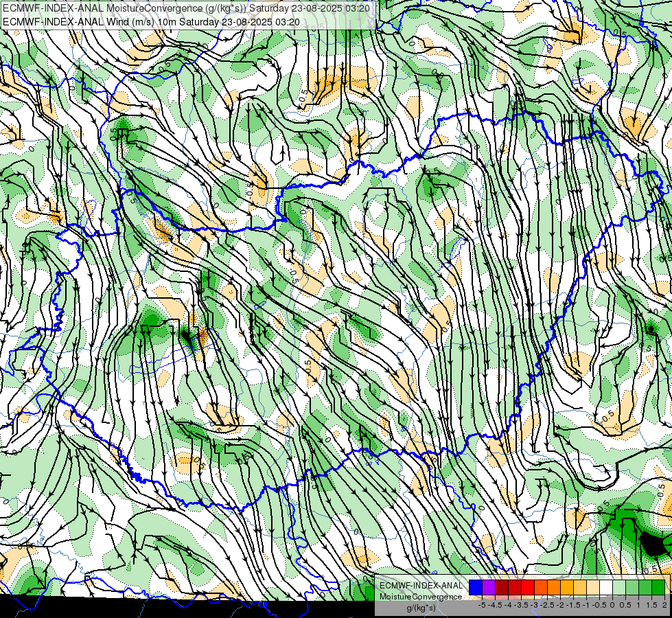Select the purple legend swatch (-5 to -4.5)
The image size is (672, 618).
coord(489,588)
